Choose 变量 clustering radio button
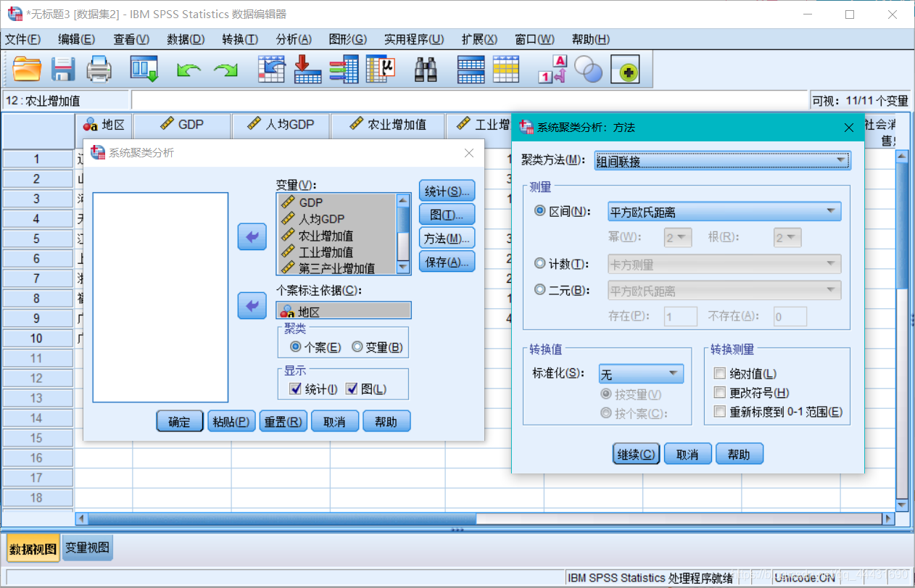 click(x=357, y=347)
